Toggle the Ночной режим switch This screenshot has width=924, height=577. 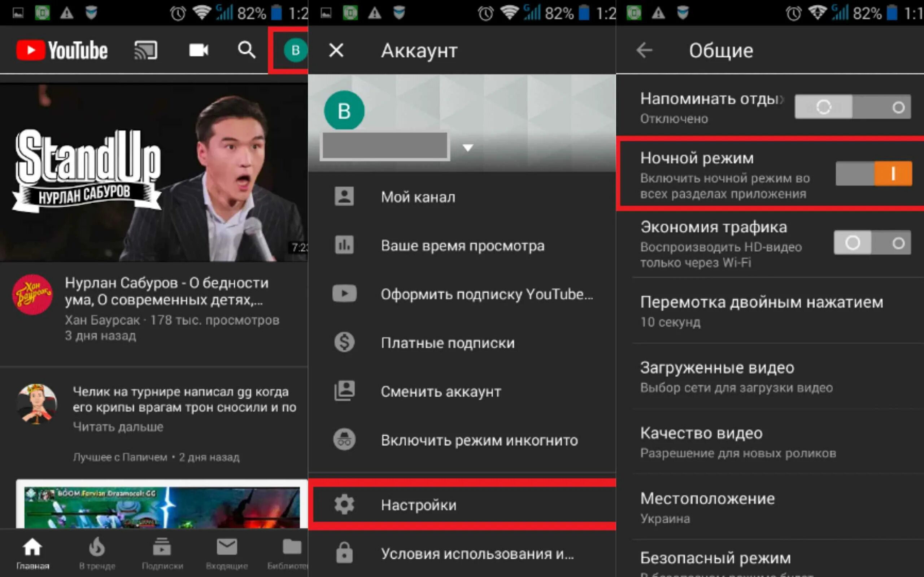coord(873,173)
